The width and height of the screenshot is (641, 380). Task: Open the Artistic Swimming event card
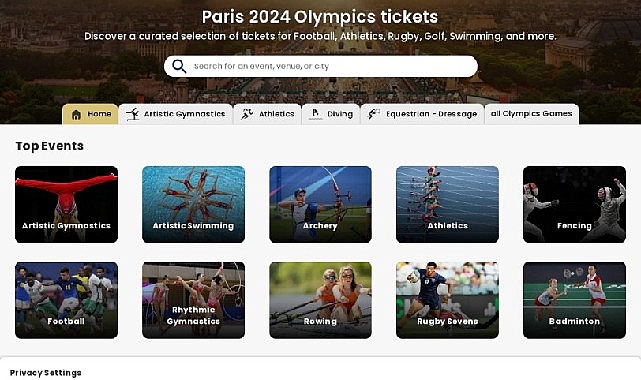pyautogui.click(x=193, y=204)
